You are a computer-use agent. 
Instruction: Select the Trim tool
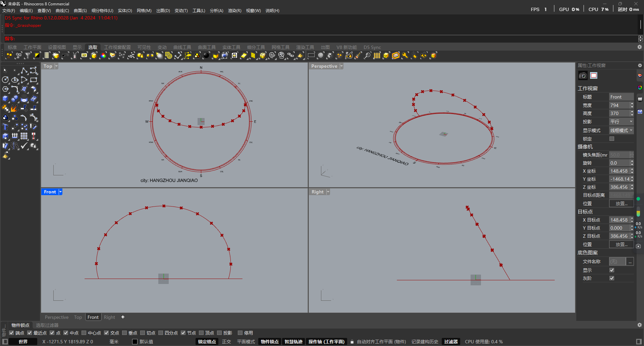tap(24, 108)
